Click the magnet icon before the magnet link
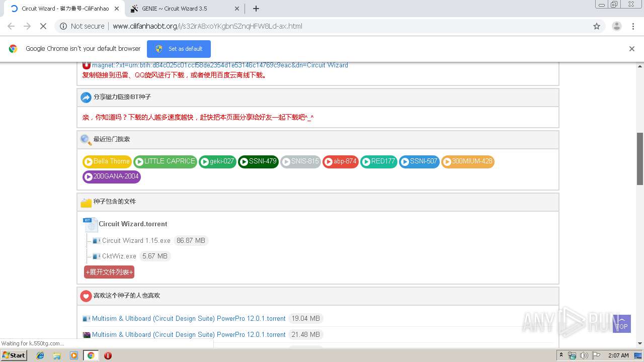The width and height of the screenshot is (644, 362). click(x=87, y=65)
